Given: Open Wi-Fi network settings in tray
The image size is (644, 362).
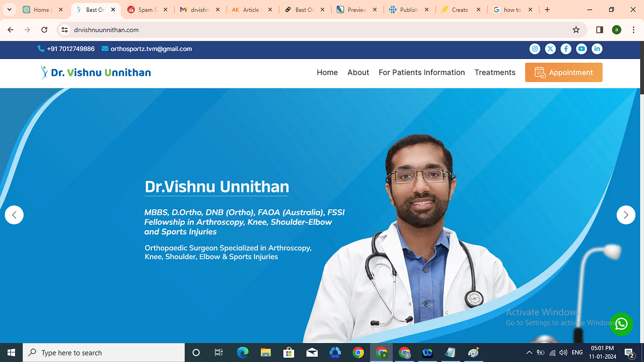Looking at the screenshot, I should 552,352.
